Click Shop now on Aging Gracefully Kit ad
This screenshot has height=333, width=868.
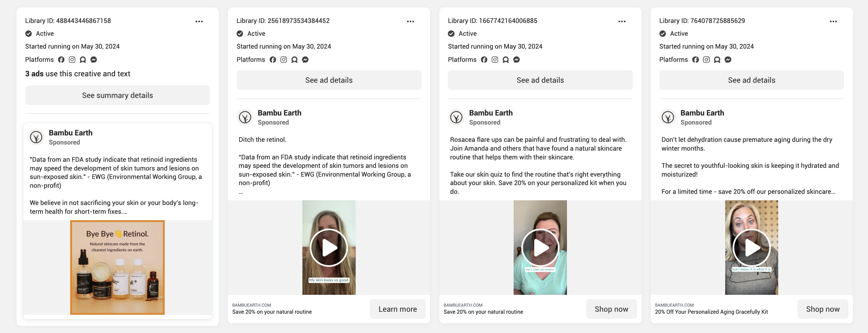click(x=822, y=309)
